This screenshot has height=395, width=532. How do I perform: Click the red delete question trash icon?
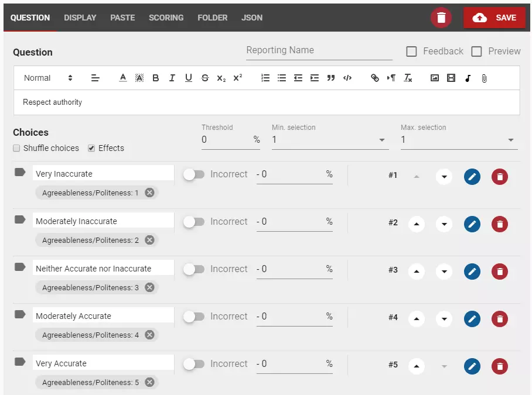point(441,18)
